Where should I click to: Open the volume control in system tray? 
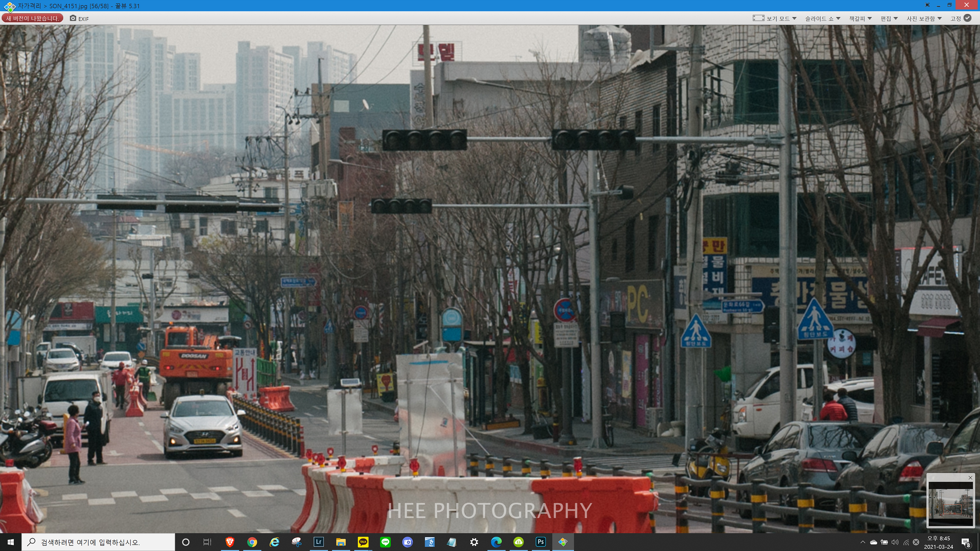pyautogui.click(x=895, y=542)
